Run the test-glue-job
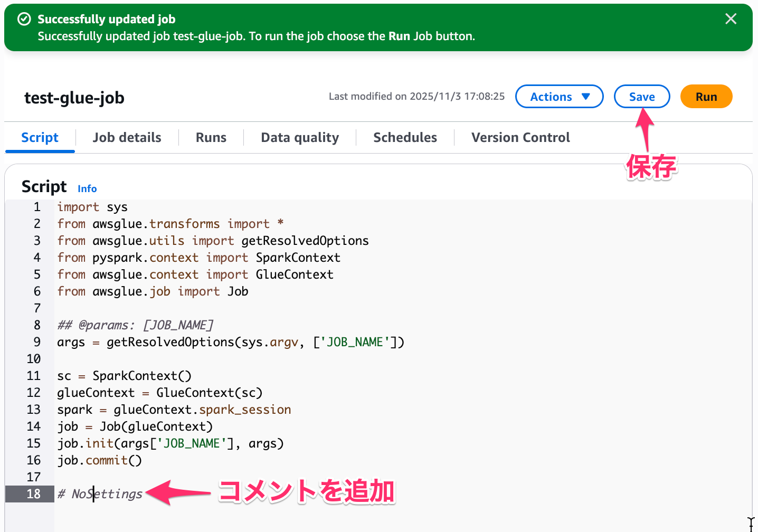 [x=706, y=97]
